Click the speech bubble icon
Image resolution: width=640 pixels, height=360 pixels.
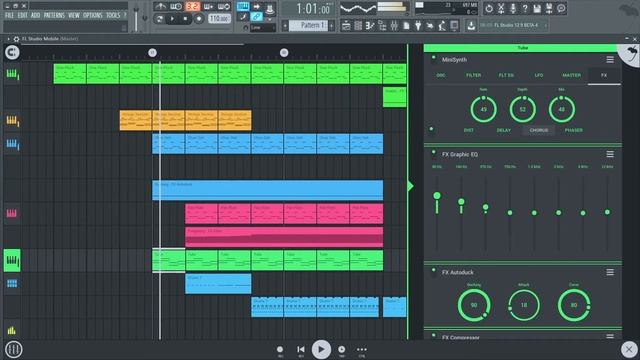point(562,8)
